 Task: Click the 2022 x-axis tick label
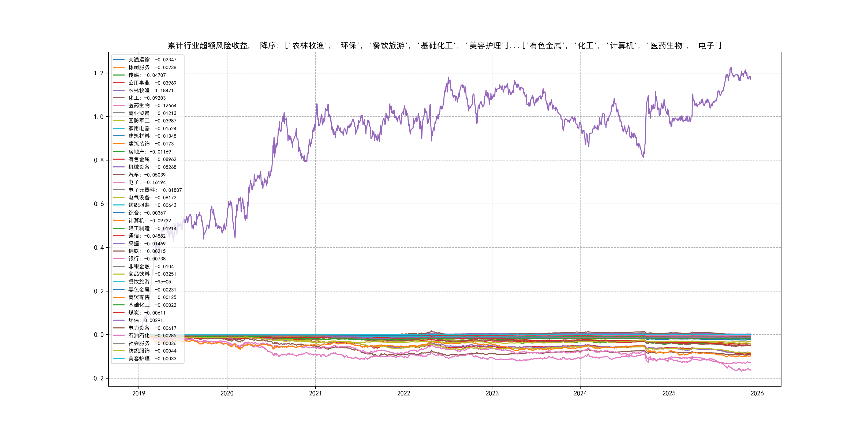tap(404, 393)
